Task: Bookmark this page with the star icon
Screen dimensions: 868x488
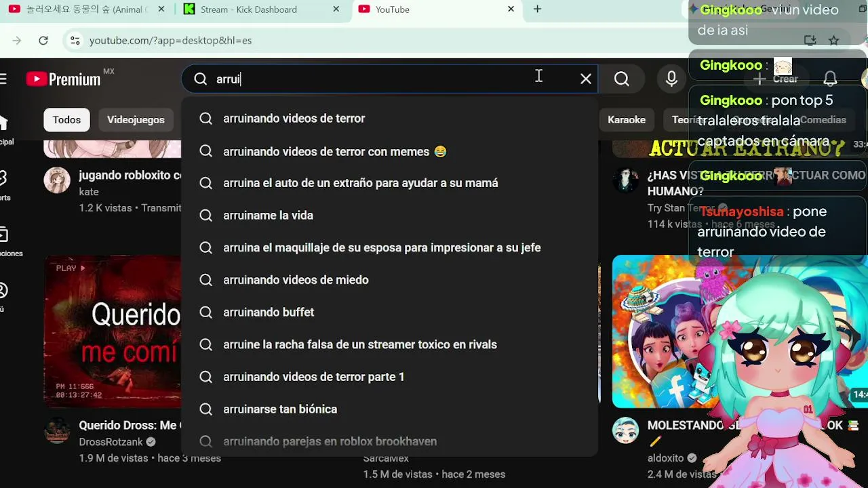Action: pos(834,41)
